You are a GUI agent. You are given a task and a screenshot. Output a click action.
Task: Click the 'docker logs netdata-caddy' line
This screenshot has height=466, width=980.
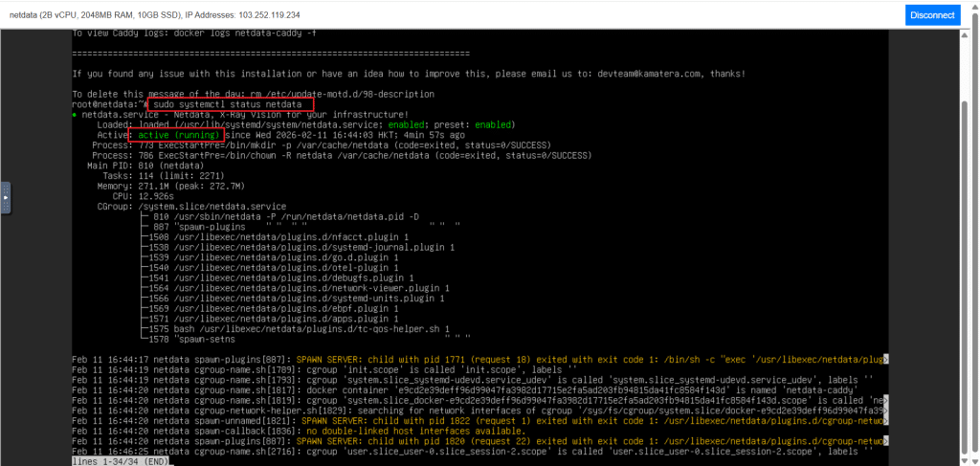[x=193, y=33]
